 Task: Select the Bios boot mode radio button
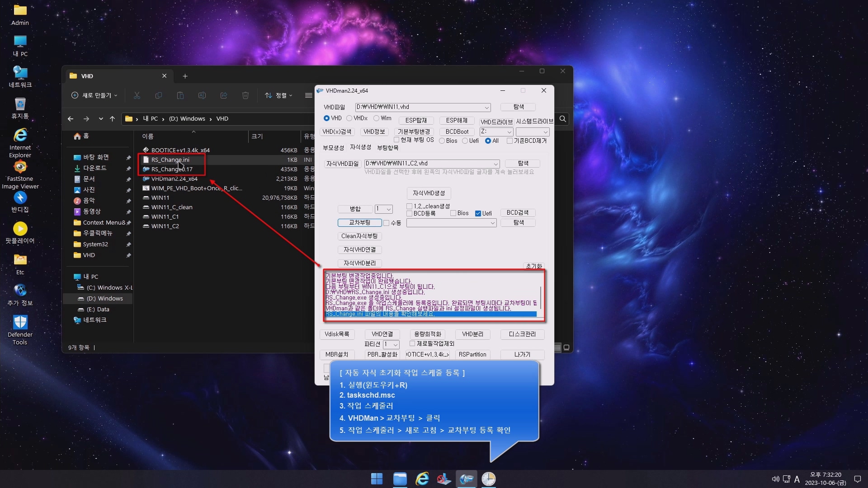(x=448, y=141)
